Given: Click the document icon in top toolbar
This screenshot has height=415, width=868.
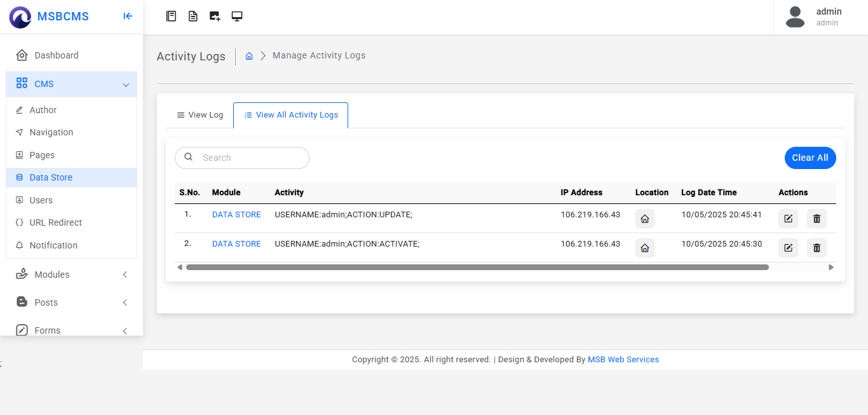Looking at the screenshot, I should pyautogui.click(x=193, y=17).
